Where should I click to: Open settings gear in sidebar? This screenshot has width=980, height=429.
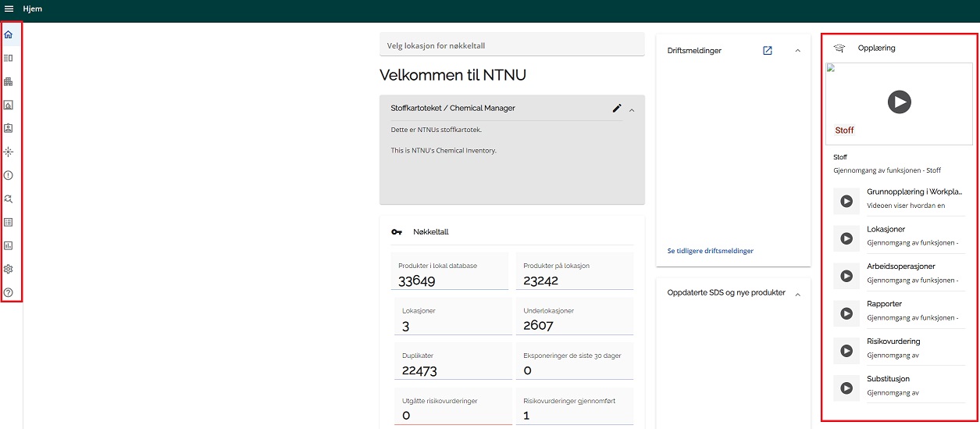(x=9, y=269)
